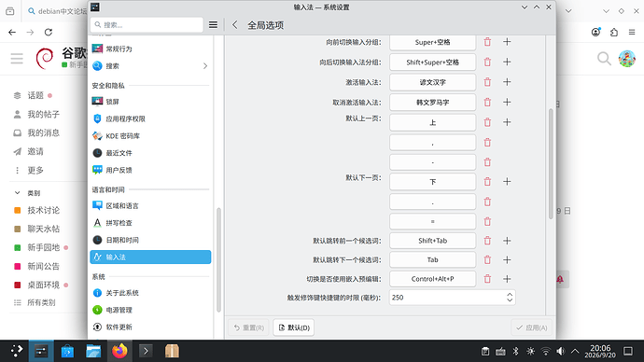
Task: Open 应用程序权限 settings
Action: pos(150,118)
